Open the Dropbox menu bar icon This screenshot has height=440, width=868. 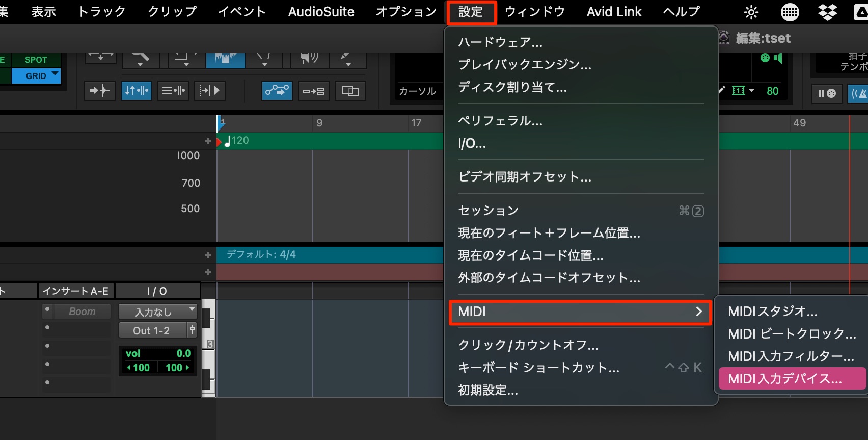click(x=828, y=12)
